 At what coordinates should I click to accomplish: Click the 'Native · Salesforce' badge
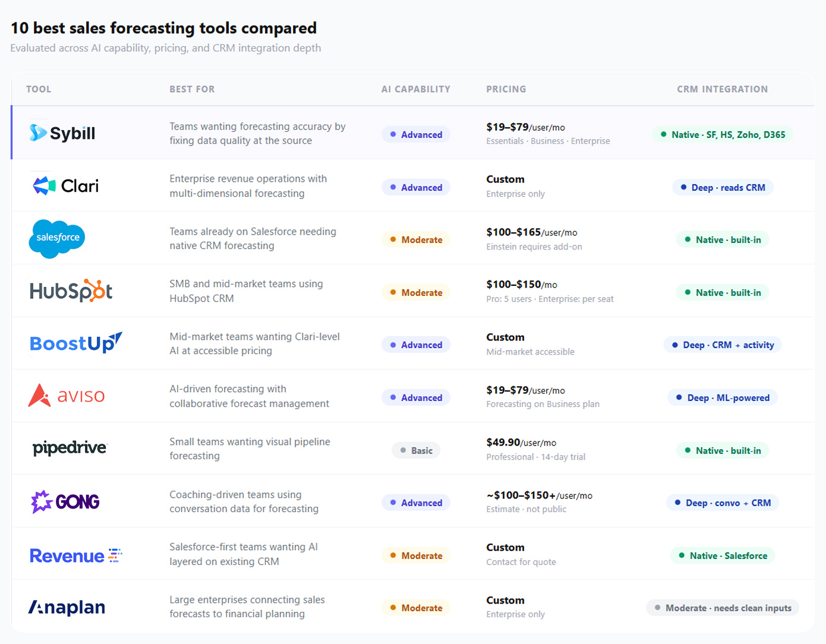click(x=723, y=556)
